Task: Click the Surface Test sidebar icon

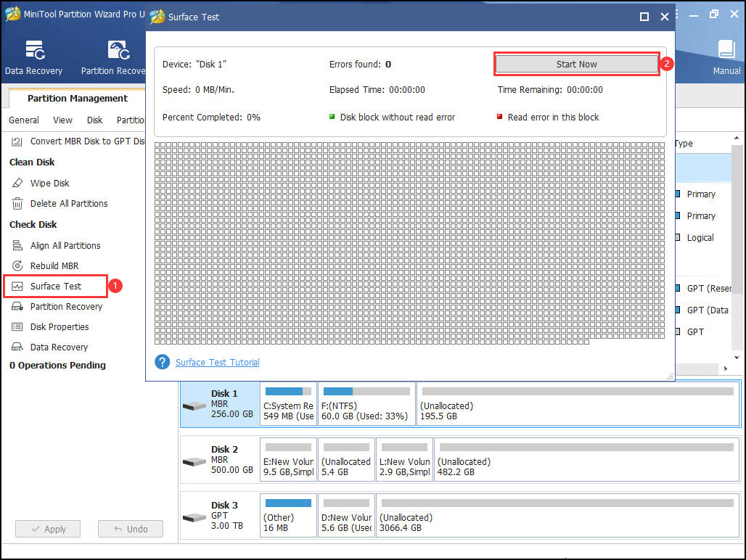Action: click(x=17, y=287)
